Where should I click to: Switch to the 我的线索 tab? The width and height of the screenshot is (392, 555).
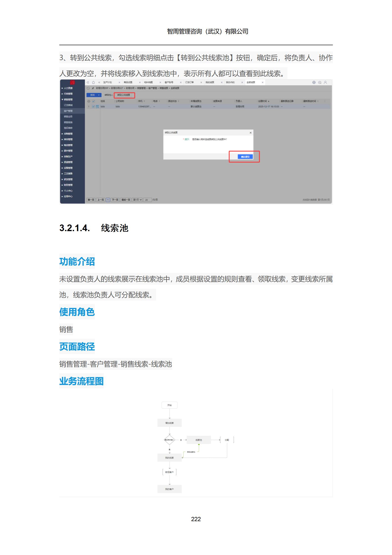pyautogui.click(x=210, y=82)
